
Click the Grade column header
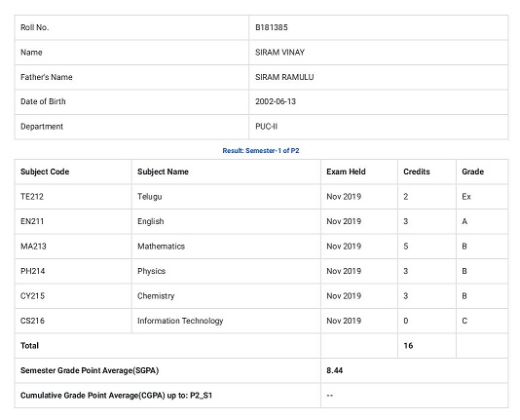point(472,172)
